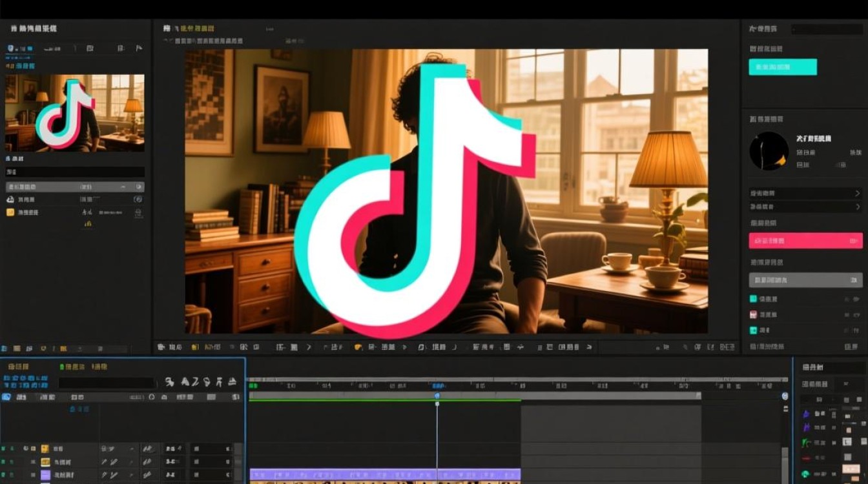This screenshot has height=484, width=868.
Task: Click the blue playhead marker on timeline ruler
Action: point(437,396)
